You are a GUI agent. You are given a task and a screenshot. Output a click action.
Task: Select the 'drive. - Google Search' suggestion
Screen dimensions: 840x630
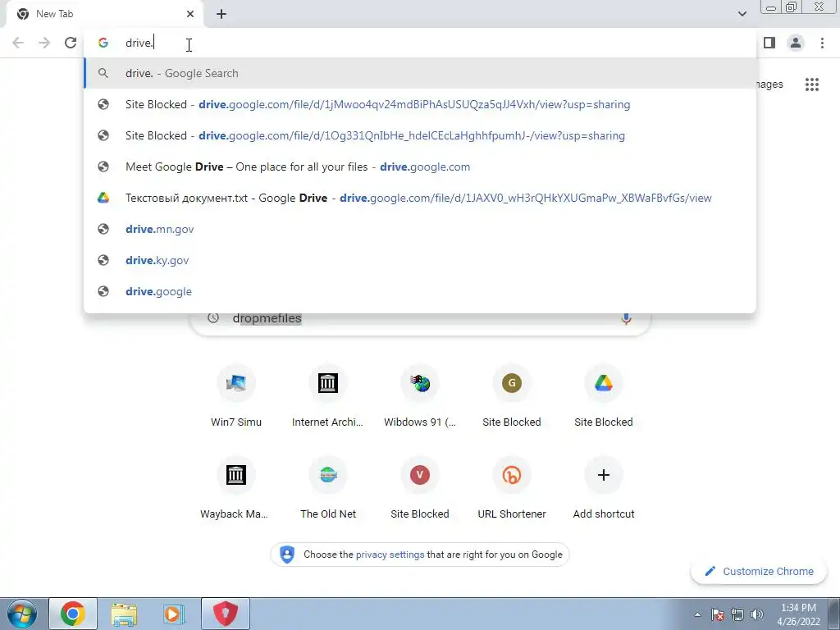coord(420,73)
